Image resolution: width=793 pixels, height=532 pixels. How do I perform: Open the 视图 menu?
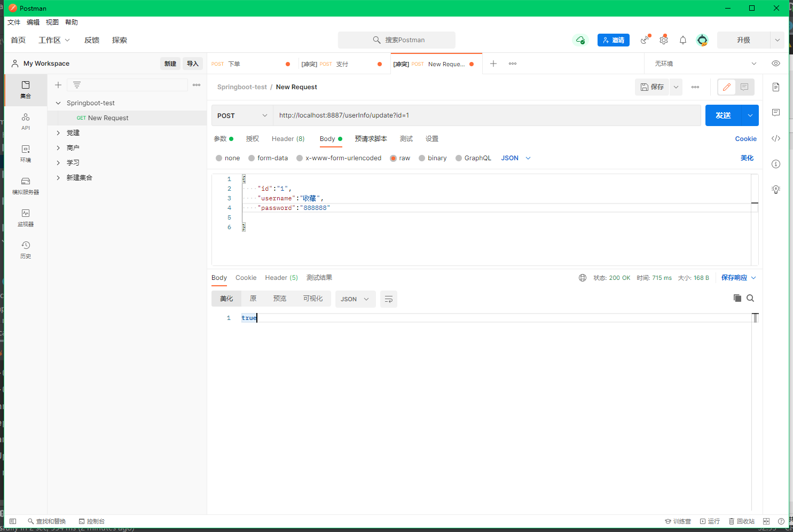[52, 22]
